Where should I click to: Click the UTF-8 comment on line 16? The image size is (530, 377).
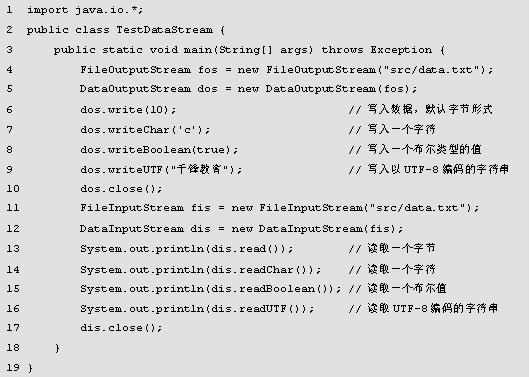pyautogui.click(x=423, y=308)
